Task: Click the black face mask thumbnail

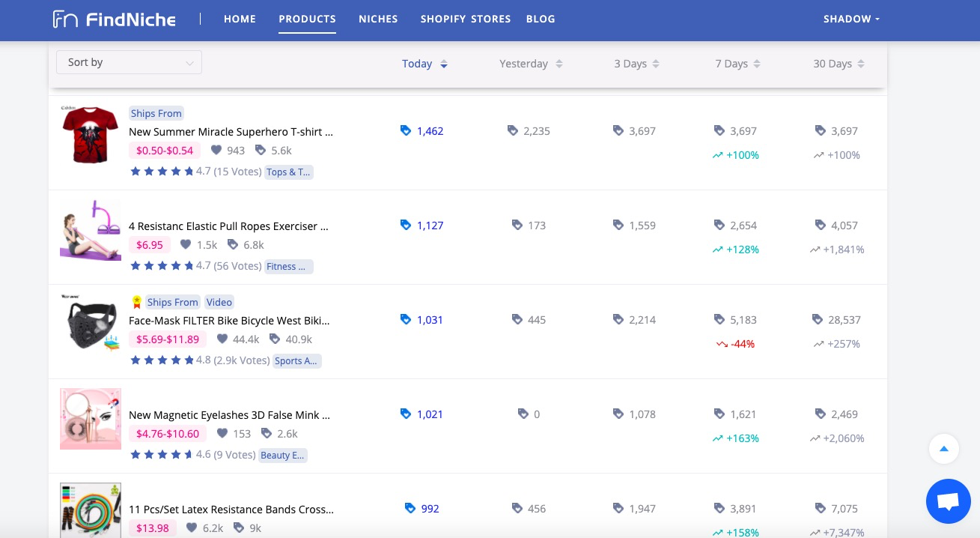Action: coord(91,324)
